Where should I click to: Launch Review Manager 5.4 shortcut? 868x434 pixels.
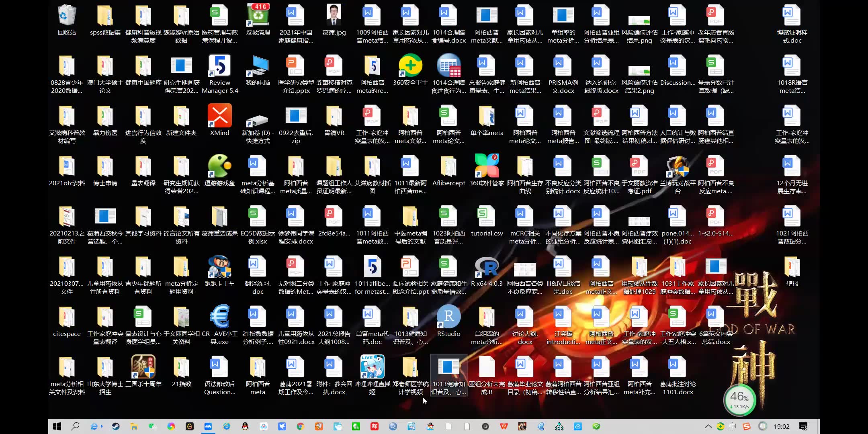tap(220, 74)
